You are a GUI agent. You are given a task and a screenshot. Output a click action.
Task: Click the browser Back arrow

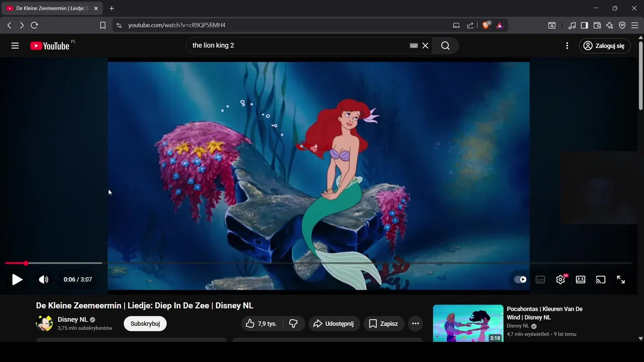[9, 25]
